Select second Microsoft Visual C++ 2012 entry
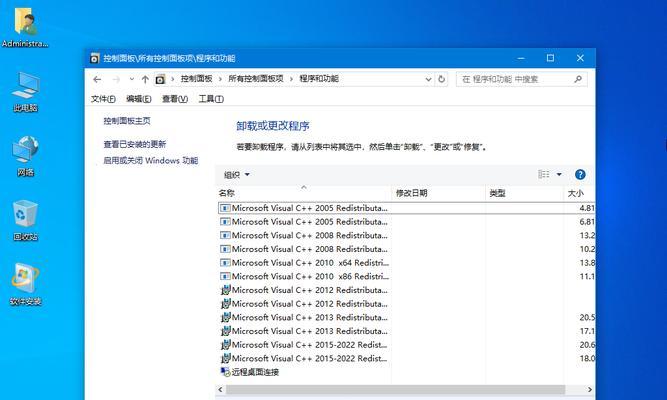Screen dimensions: 667x400 406,303
